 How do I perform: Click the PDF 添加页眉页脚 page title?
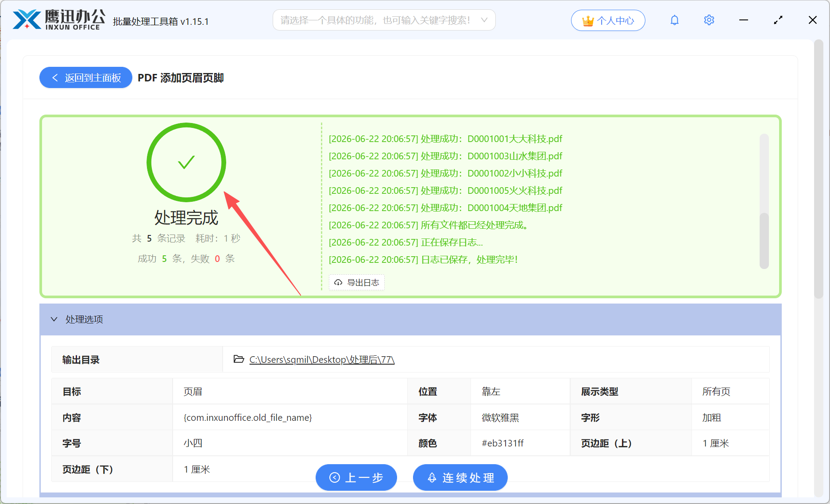tap(181, 78)
